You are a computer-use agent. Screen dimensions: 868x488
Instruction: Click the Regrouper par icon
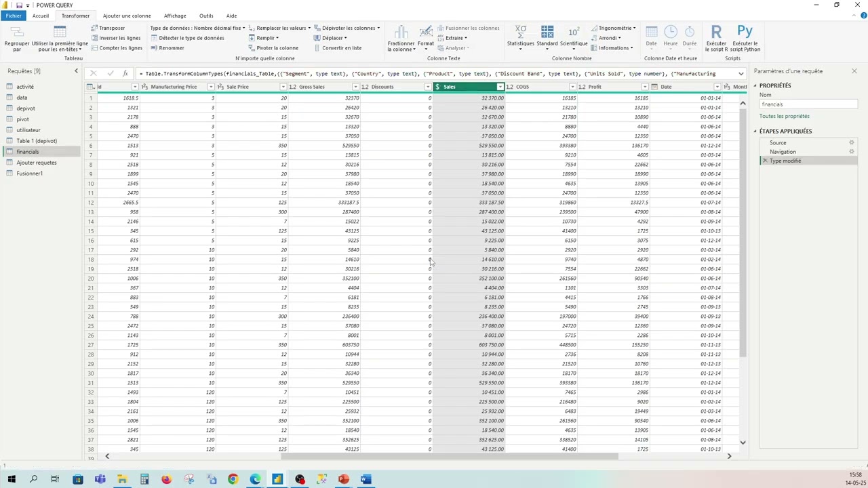[17, 39]
